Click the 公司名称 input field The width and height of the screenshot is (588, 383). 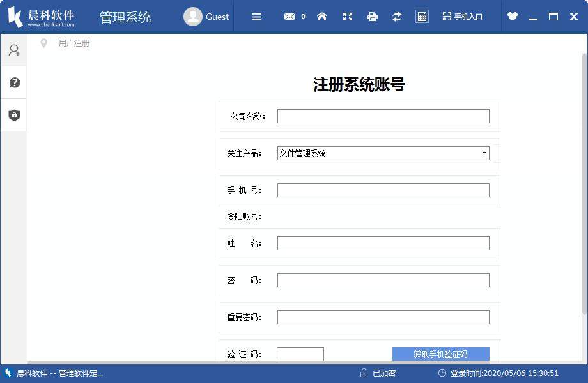[382, 116]
